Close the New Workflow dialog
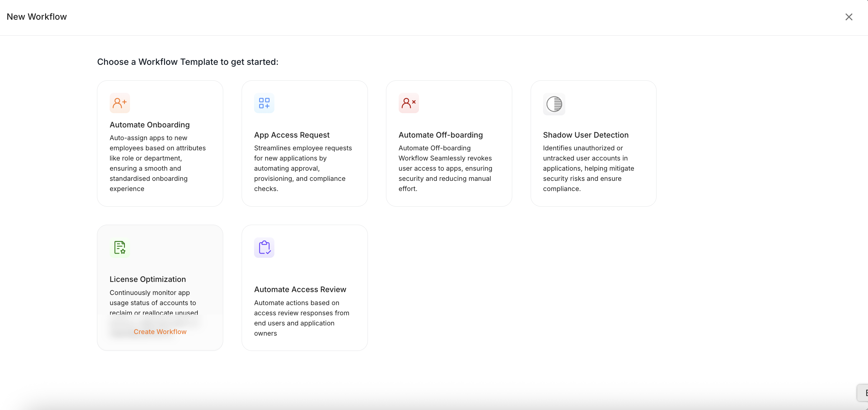Image resolution: width=868 pixels, height=410 pixels. (849, 17)
